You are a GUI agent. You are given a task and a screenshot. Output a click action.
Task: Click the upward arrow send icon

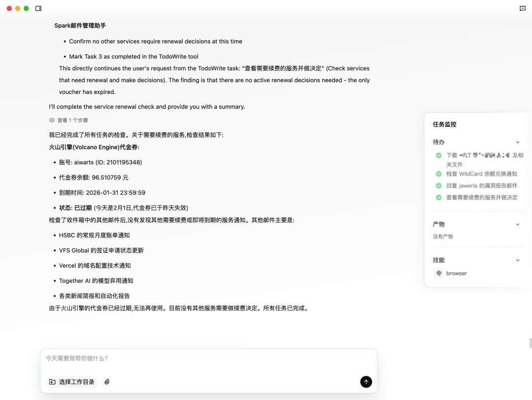coord(366,382)
